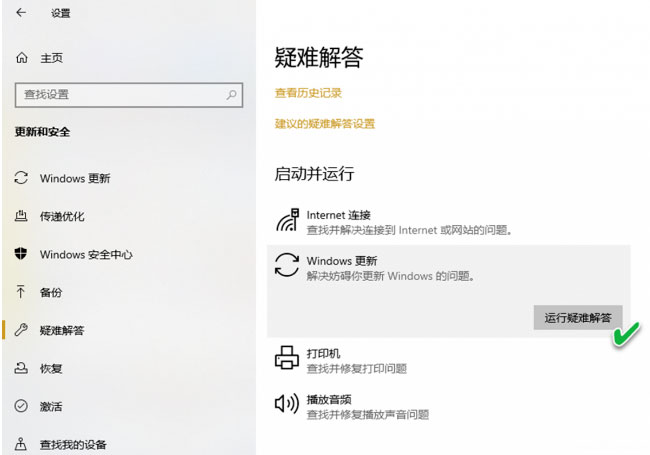This screenshot has height=455, width=650.
Task: Select the Windows 更新 troubleshooter title
Action: pos(342,261)
